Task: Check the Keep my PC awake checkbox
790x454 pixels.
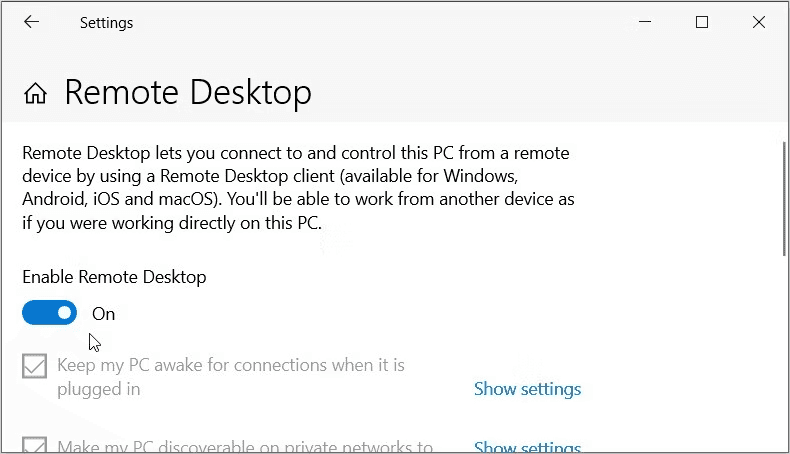Action: pos(35,367)
